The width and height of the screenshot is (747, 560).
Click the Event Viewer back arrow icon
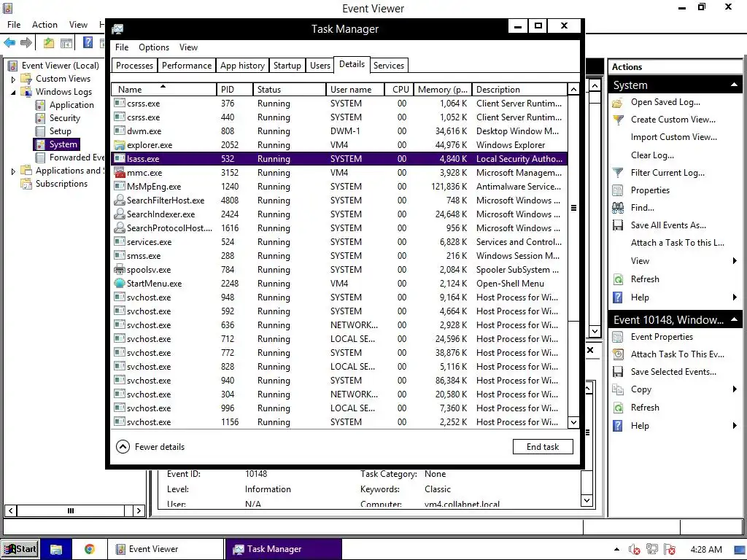pyautogui.click(x=9, y=43)
